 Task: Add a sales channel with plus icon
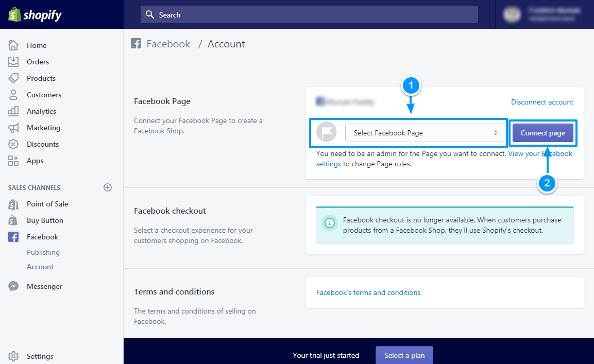[x=108, y=187]
